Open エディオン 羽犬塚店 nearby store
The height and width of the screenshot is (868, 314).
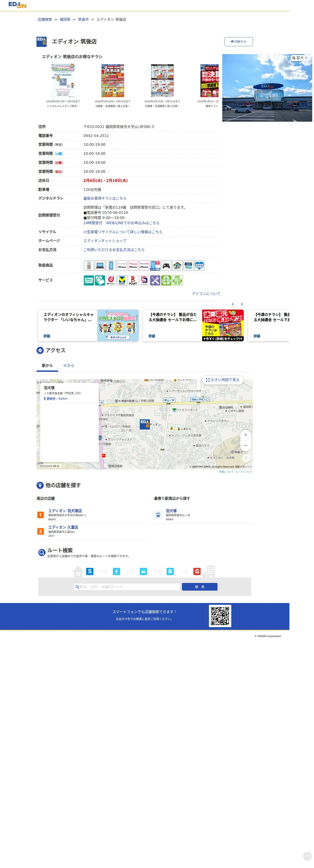tap(65, 511)
